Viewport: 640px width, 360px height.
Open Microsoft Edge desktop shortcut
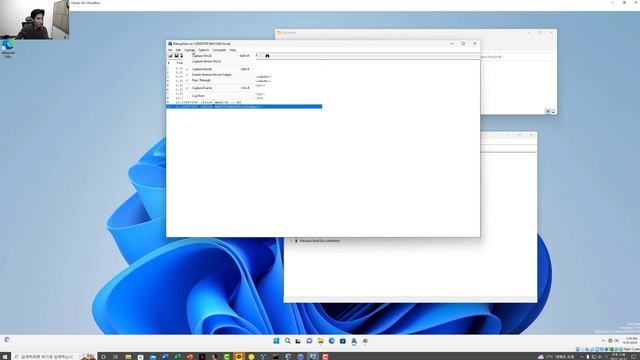coord(8,49)
